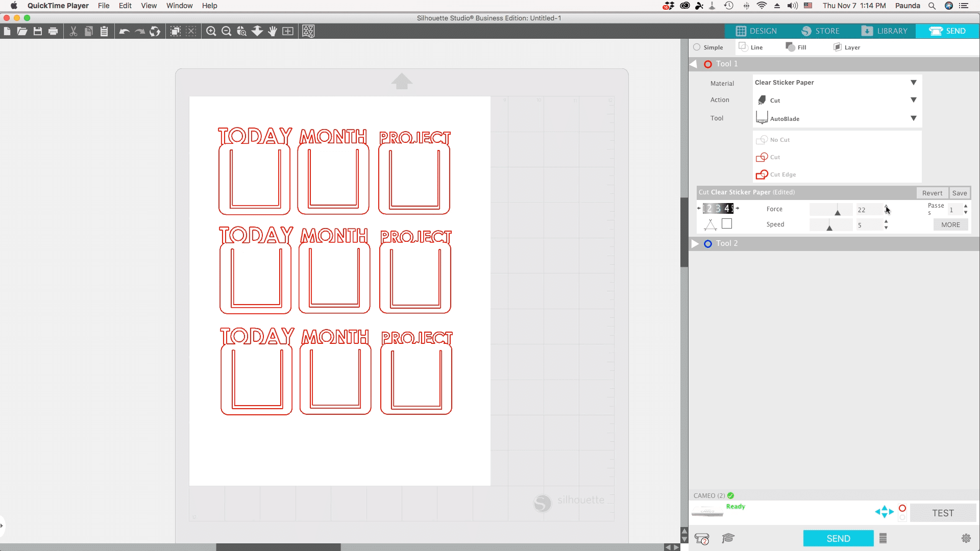Select the Pan hand tool
Image resolution: width=980 pixels, height=551 pixels.
273,32
